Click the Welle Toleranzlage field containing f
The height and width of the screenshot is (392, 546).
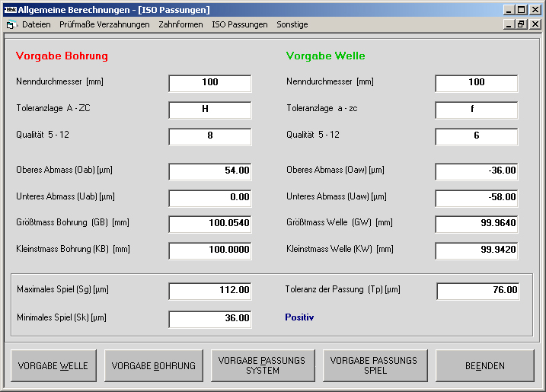click(x=477, y=110)
